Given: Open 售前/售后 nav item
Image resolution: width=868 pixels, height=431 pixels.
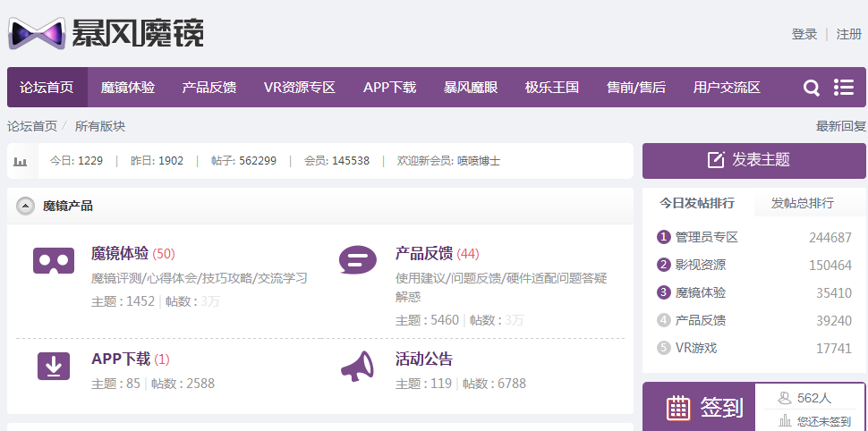Looking at the screenshot, I should [x=636, y=88].
